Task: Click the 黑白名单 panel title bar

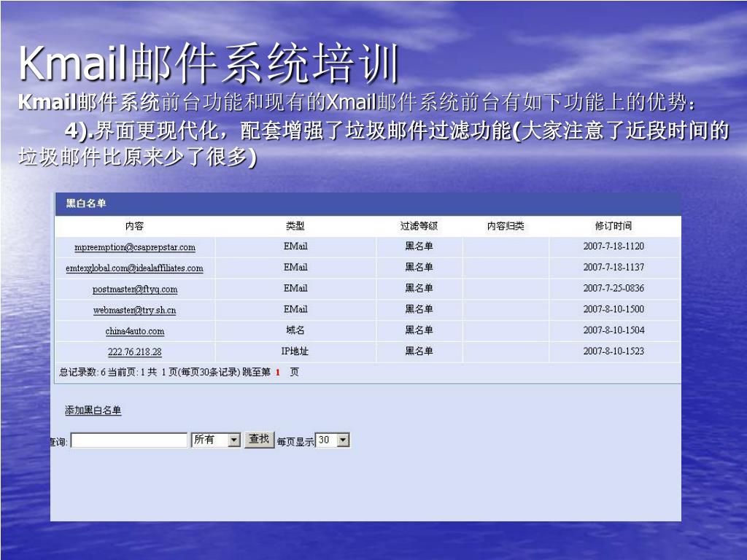Action: (368, 204)
